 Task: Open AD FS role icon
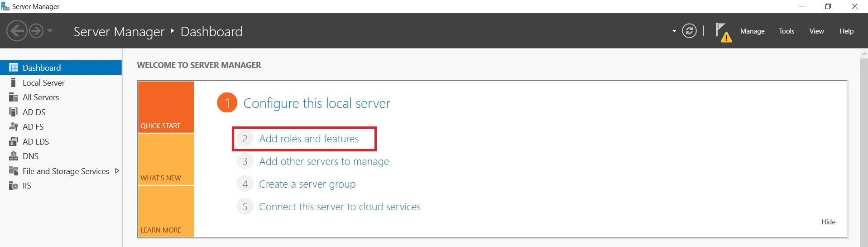14,126
